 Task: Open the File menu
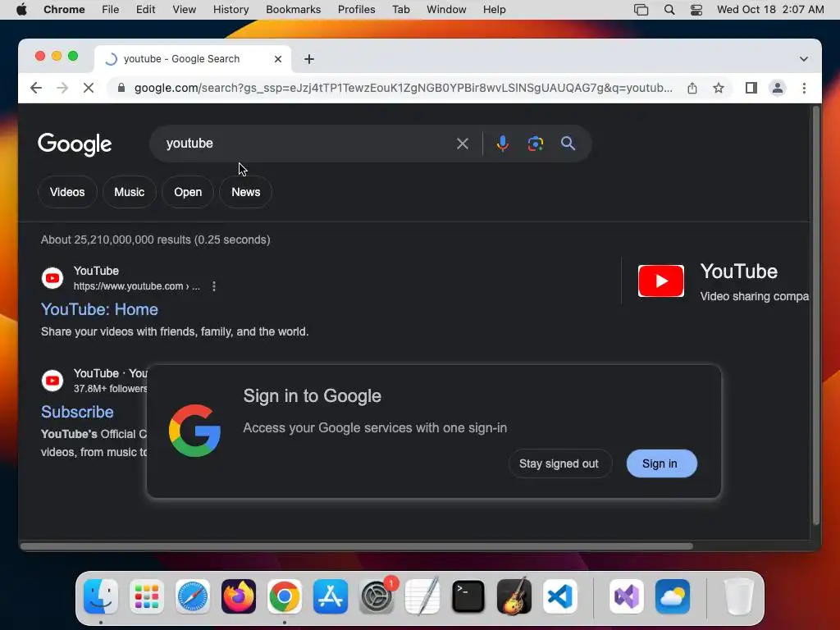pyautogui.click(x=111, y=10)
